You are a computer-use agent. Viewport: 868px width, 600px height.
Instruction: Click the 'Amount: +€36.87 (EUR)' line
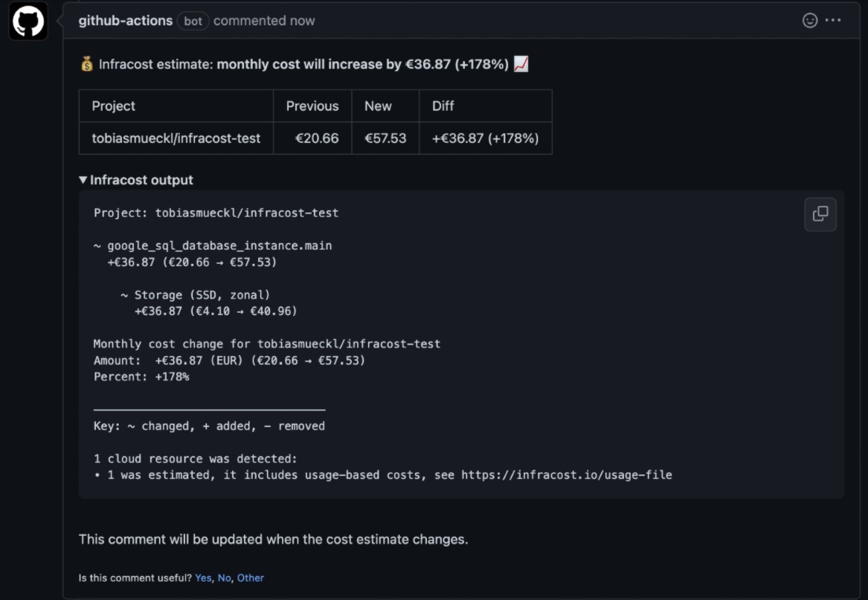click(229, 361)
